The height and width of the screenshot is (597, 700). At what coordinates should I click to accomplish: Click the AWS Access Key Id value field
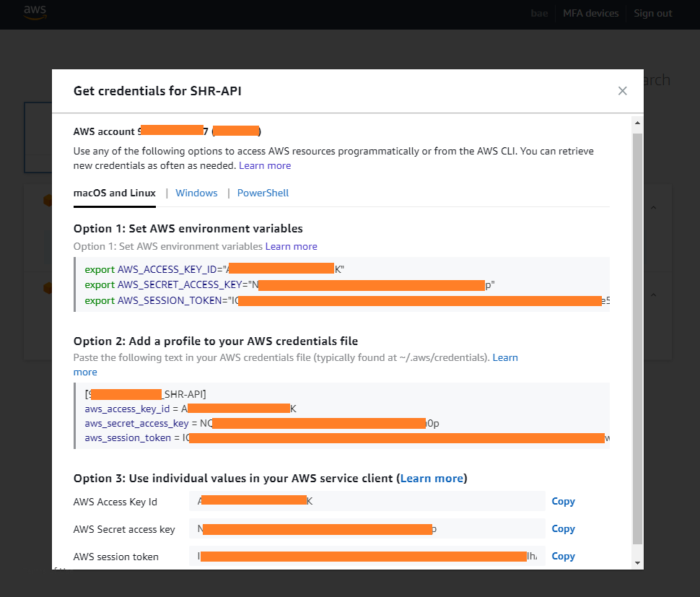pyautogui.click(x=367, y=501)
